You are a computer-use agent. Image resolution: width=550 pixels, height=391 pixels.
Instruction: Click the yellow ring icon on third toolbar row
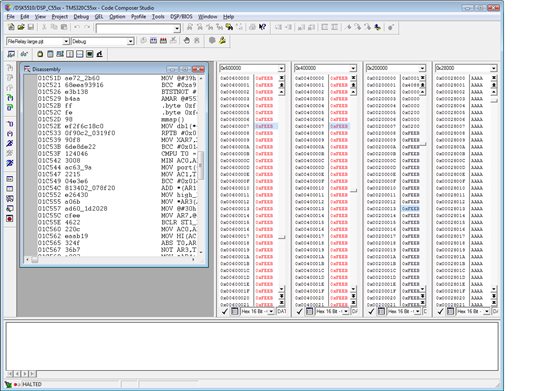[40, 54]
